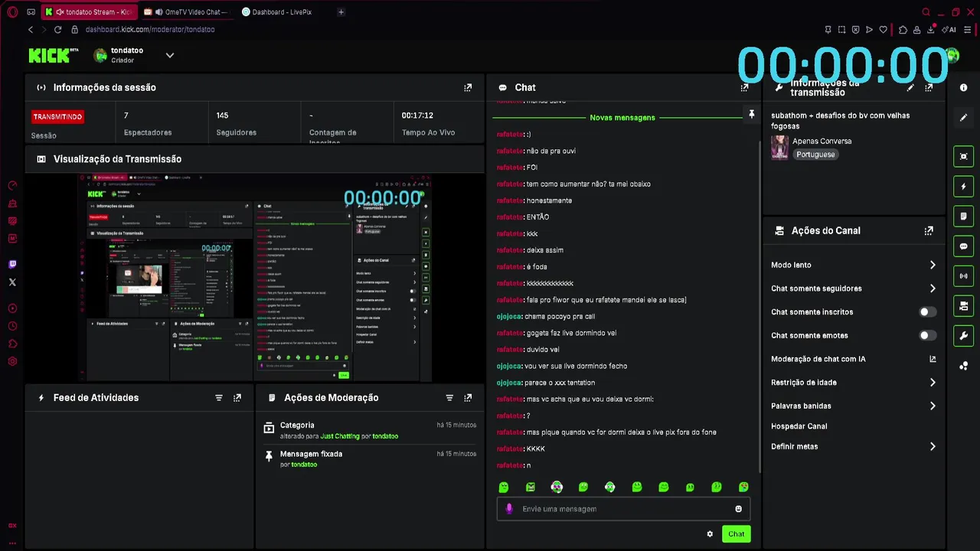The height and width of the screenshot is (551, 980).
Task: Click the message input field
Action: point(623,509)
